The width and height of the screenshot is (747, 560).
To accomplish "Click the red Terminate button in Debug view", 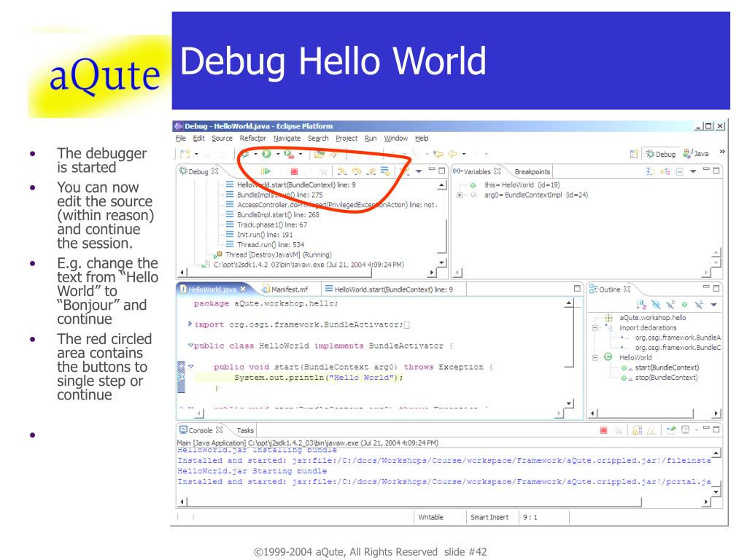I will pyautogui.click(x=294, y=171).
